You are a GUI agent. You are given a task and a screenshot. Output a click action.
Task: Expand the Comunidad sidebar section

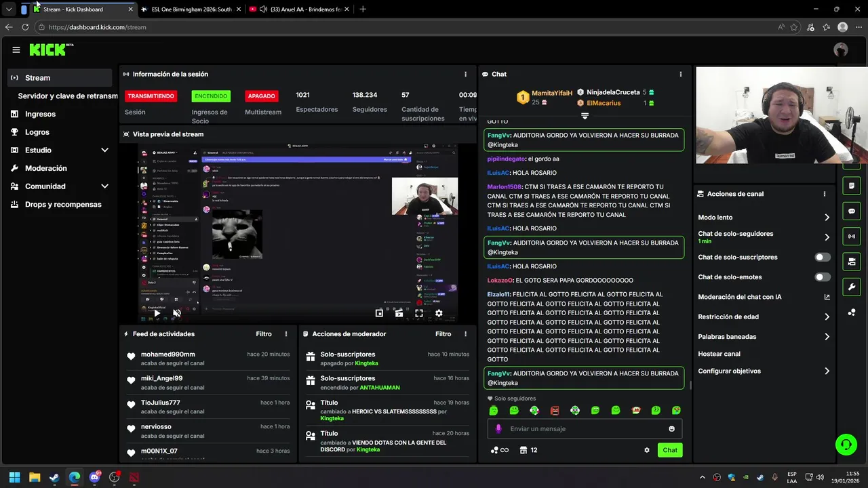104,186
